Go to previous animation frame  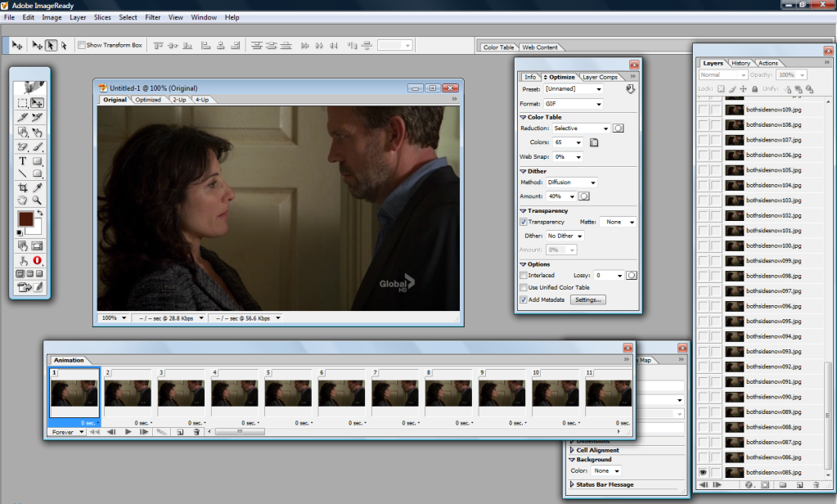pyautogui.click(x=111, y=432)
